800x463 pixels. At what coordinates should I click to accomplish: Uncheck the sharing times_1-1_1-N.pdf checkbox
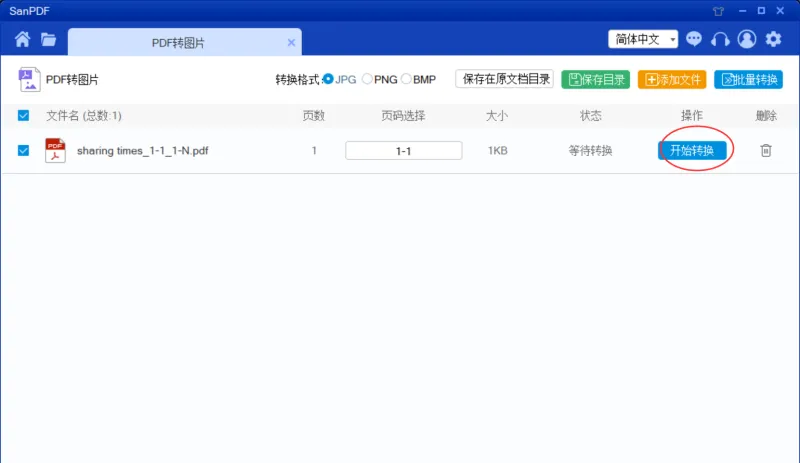tap(23, 151)
